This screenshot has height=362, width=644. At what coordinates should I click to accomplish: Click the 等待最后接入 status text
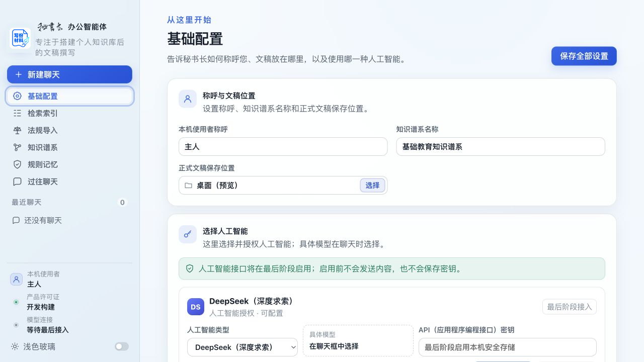tap(48, 330)
